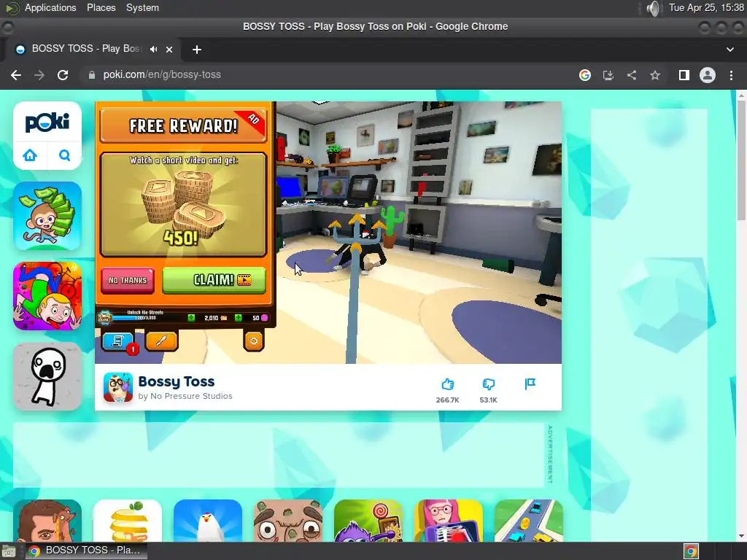Image resolution: width=747 pixels, height=560 pixels.
Task: Open the white chicken game thumbnail
Action: coord(208,521)
